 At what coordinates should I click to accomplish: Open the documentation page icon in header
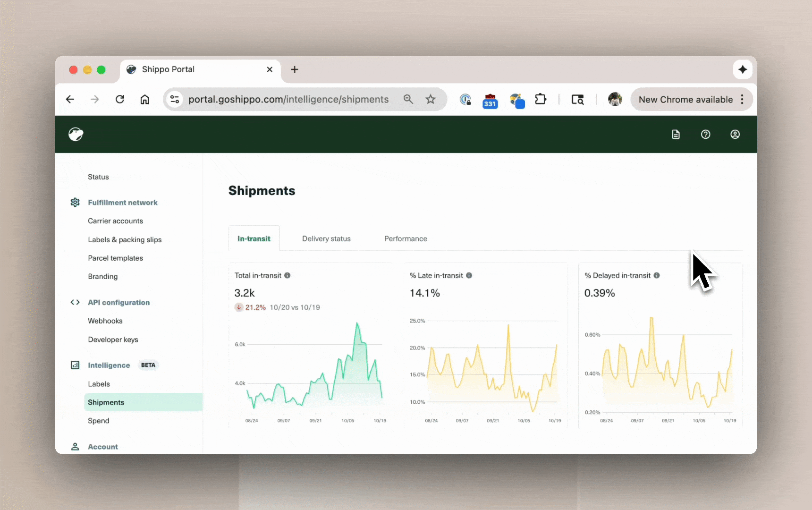tap(676, 135)
